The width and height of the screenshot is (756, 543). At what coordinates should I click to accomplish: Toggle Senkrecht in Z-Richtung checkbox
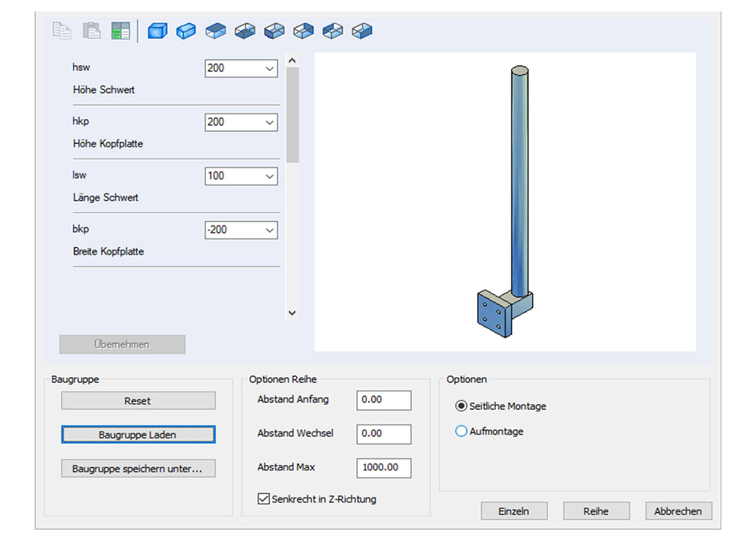[x=263, y=499]
